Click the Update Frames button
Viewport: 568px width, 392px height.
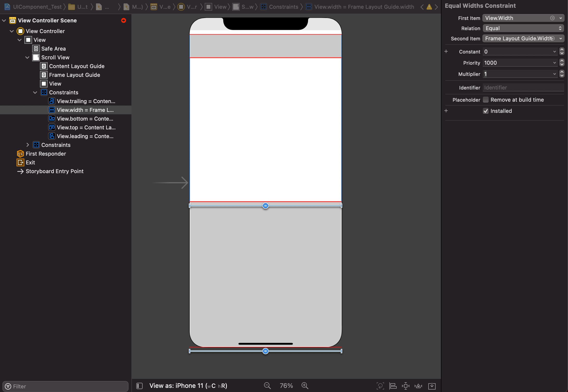click(380, 386)
